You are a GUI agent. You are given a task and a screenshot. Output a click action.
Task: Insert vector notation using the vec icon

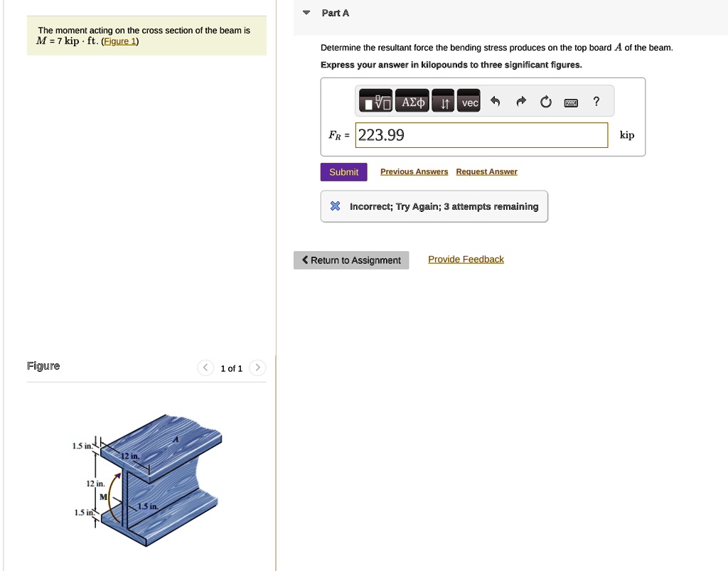469,101
